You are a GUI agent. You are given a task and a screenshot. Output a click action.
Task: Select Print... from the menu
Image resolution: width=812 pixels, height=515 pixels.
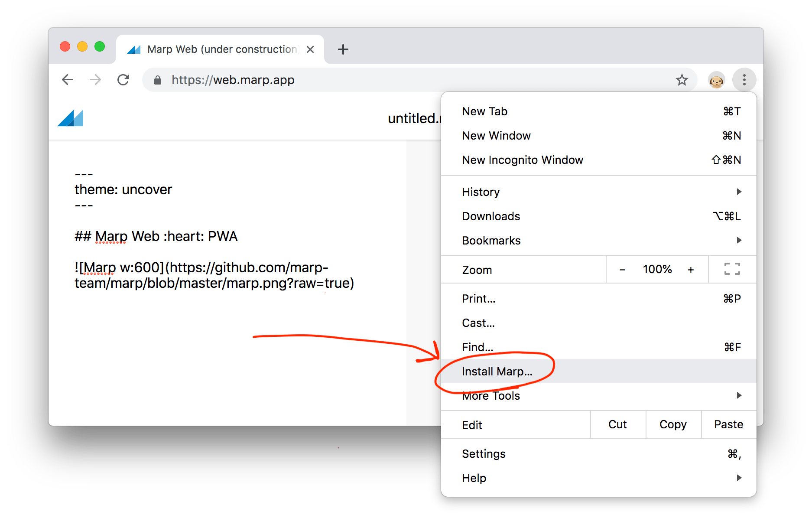[x=598, y=299]
